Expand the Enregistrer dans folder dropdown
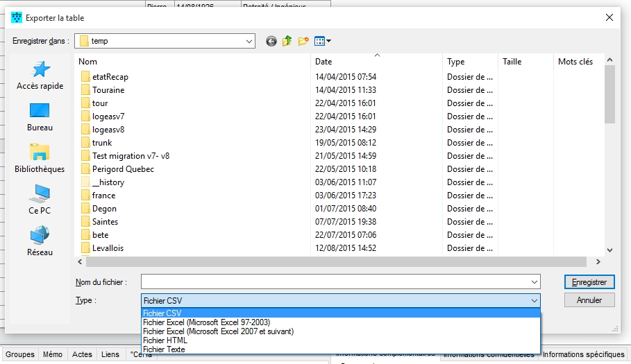This screenshot has height=364, width=631. point(249,41)
